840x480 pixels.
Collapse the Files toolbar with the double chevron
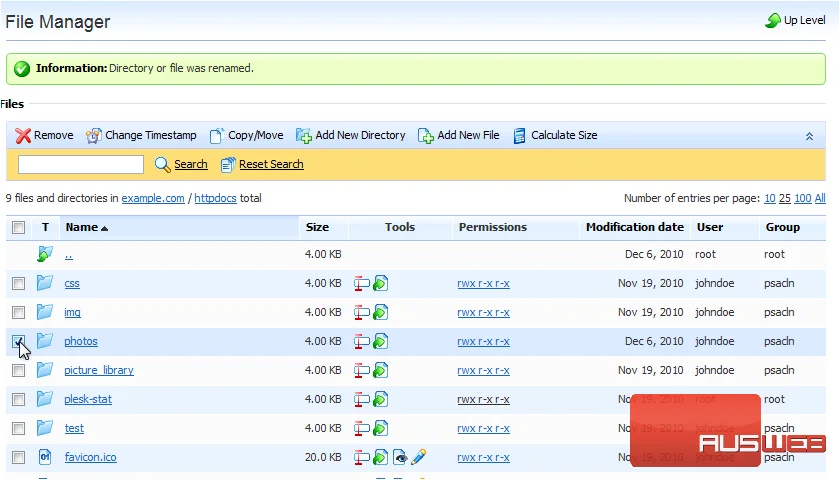pyautogui.click(x=809, y=136)
